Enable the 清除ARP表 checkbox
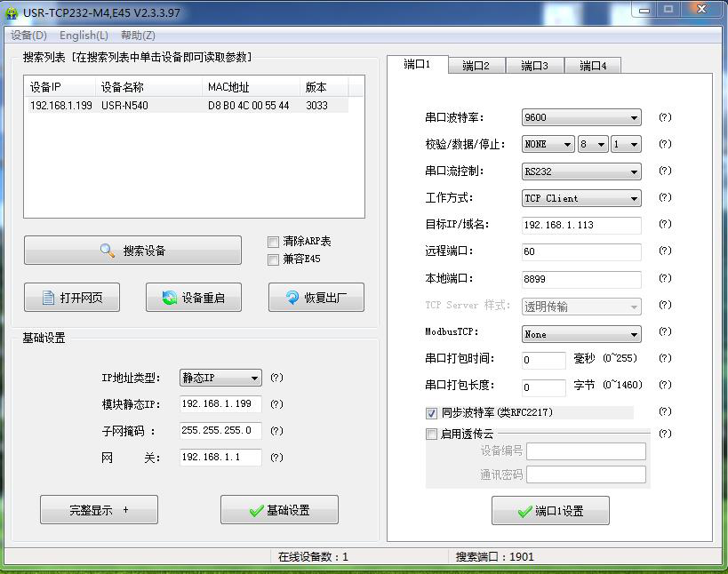 point(274,242)
